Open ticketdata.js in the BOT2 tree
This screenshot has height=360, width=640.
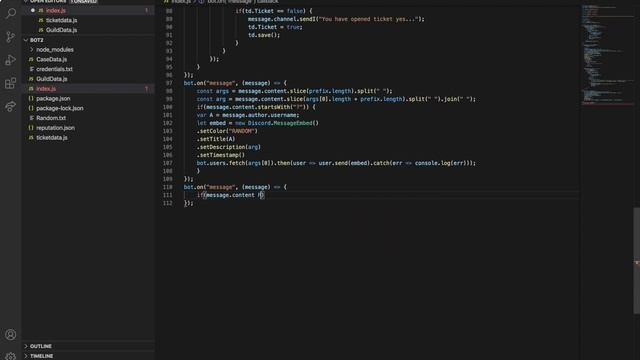click(52, 138)
